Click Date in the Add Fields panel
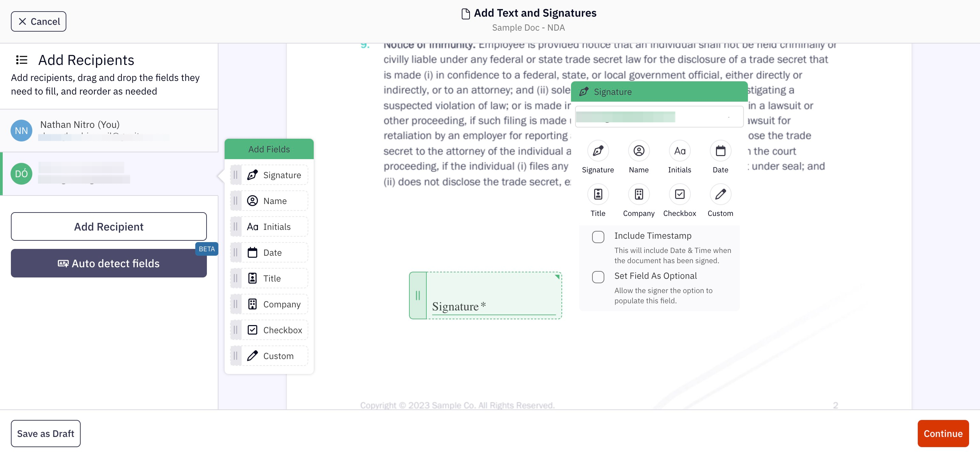 pyautogui.click(x=269, y=252)
